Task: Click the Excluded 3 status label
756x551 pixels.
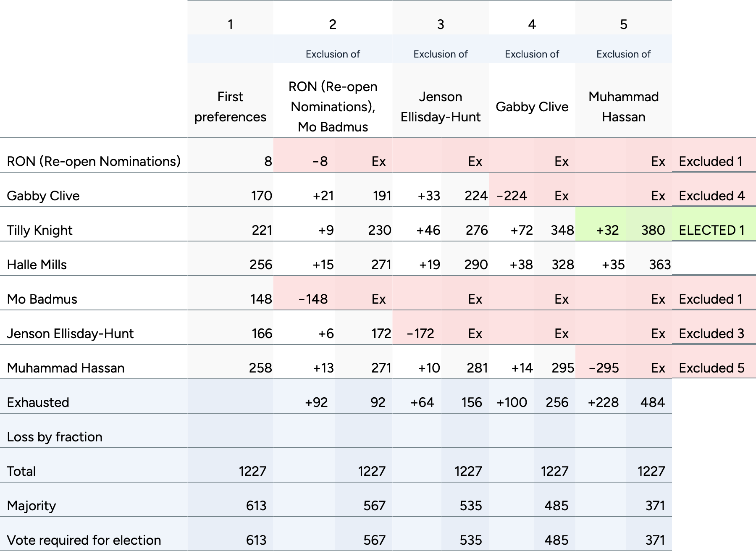Action: (x=711, y=333)
